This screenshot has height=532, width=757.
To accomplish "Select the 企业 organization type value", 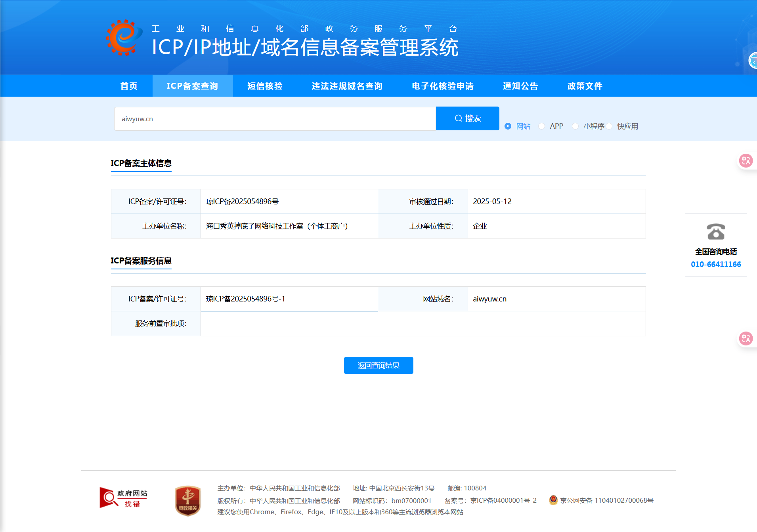I will pyautogui.click(x=480, y=226).
